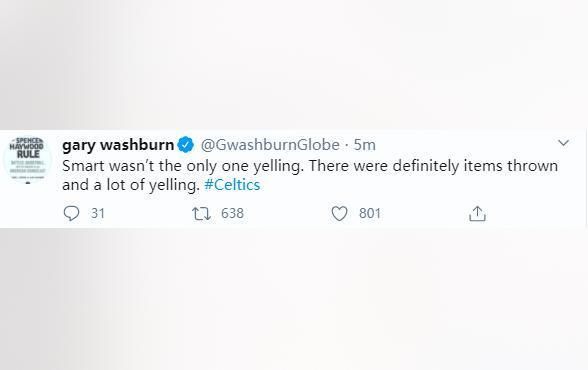Screen dimensions: 588x370
Task: Click the 5m timestamp
Action: [364, 145]
